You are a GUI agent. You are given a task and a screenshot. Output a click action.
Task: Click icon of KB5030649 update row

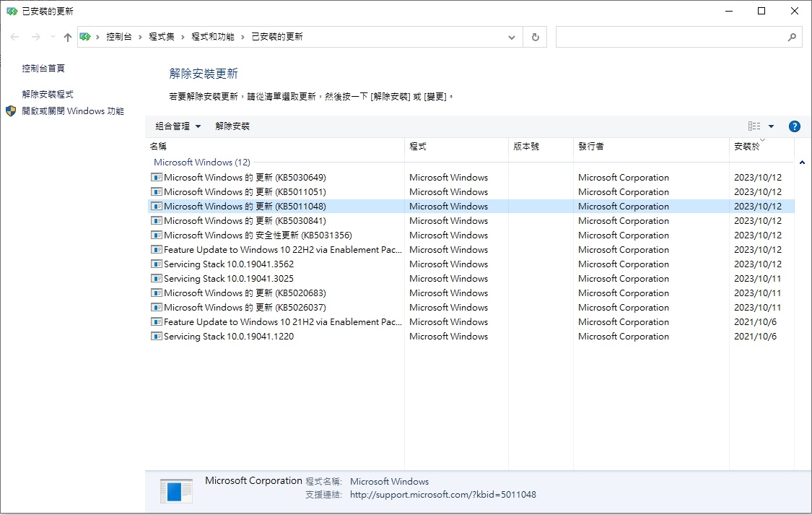pos(157,177)
